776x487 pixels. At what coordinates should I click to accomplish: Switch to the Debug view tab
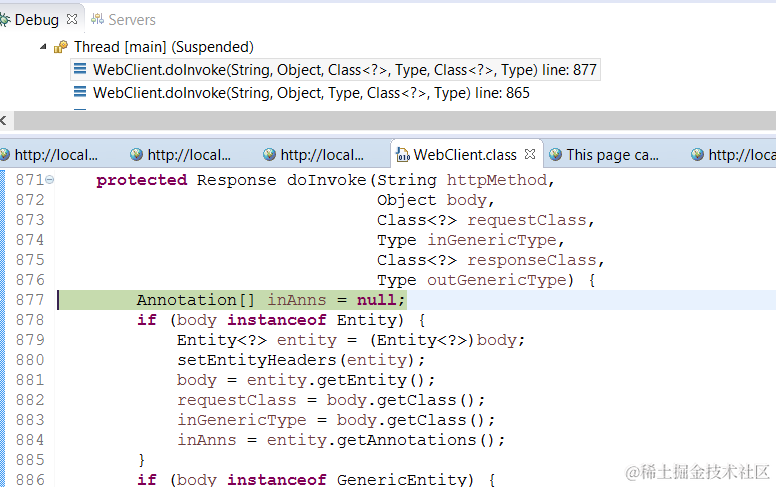(x=37, y=20)
